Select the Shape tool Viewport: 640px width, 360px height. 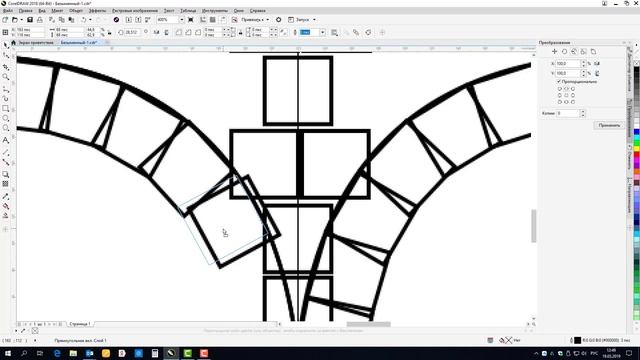coord(6,56)
